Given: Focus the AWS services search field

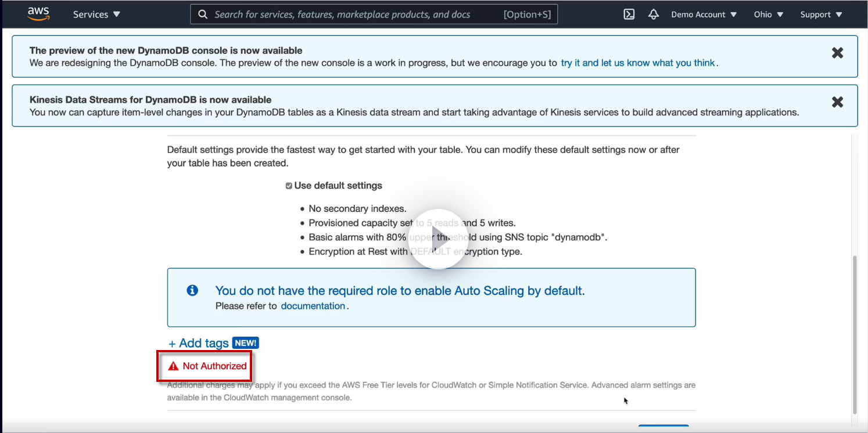Looking at the screenshot, I should 374,15.
